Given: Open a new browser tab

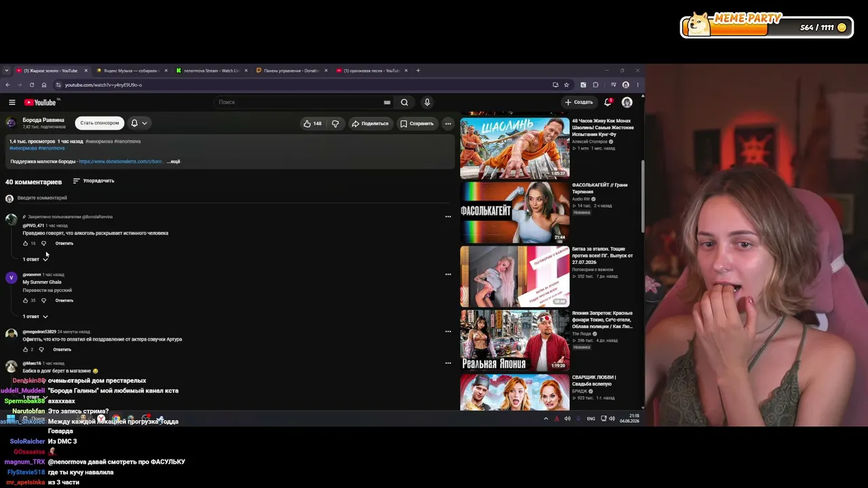Looking at the screenshot, I should [x=418, y=70].
